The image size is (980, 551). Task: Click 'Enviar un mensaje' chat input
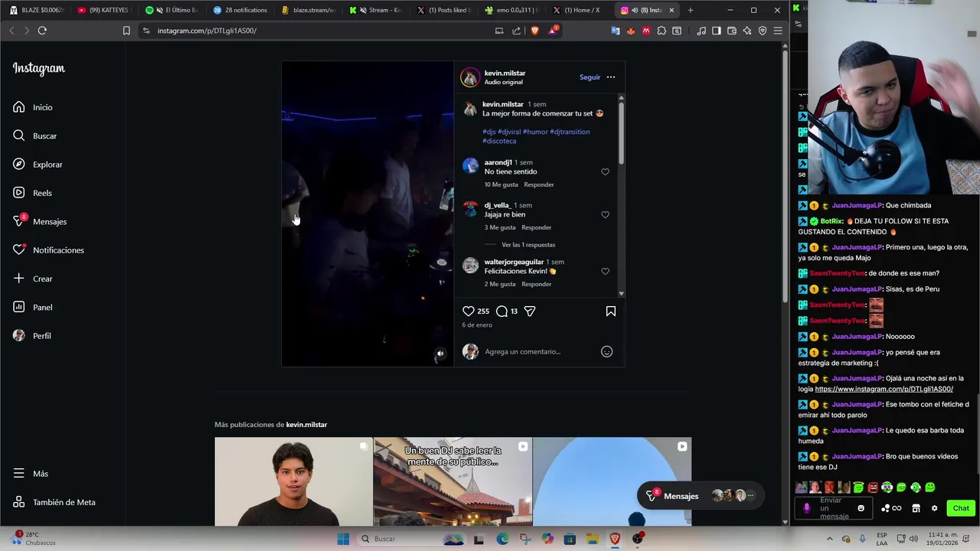tap(835, 508)
